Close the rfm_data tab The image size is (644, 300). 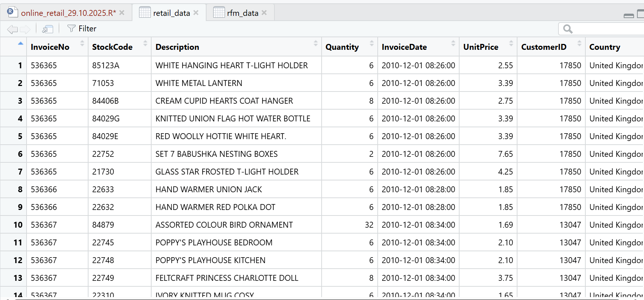pyautogui.click(x=264, y=13)
